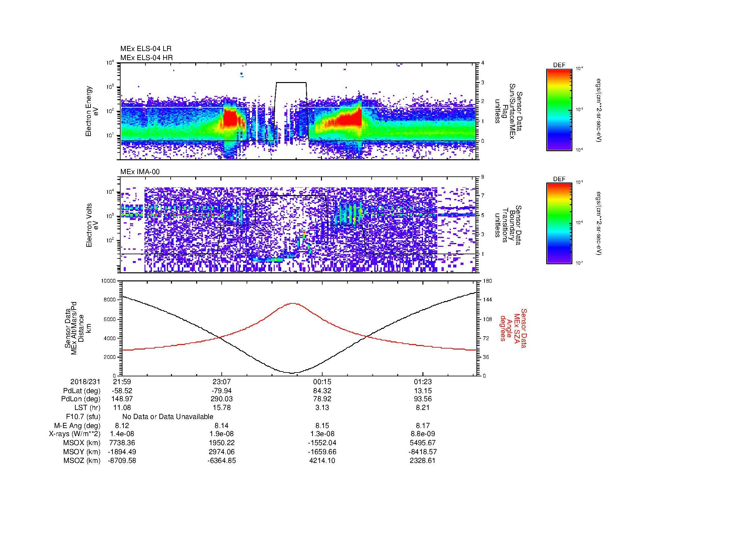Click the time label 21:59
Screen dimensions: 756x534
coord(122,382)
